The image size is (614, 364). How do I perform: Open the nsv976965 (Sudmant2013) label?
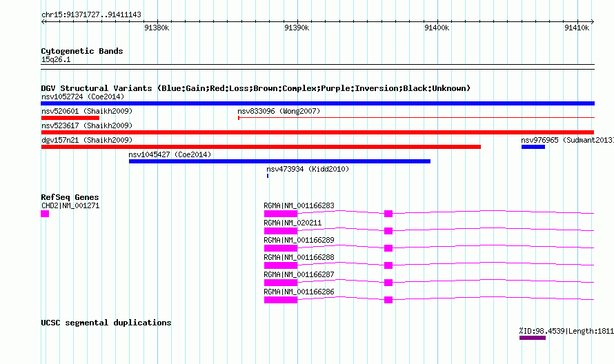click(567, 140)
